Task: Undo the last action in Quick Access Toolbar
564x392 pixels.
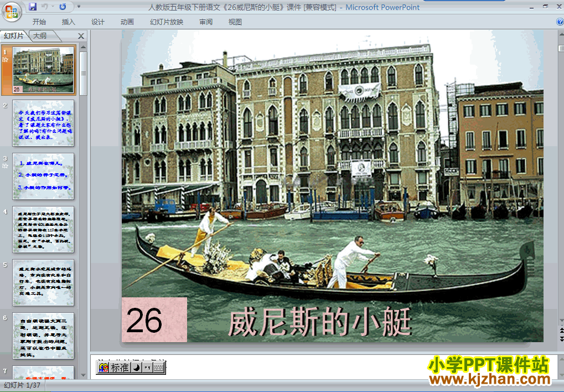Action: tap(45, 7)
